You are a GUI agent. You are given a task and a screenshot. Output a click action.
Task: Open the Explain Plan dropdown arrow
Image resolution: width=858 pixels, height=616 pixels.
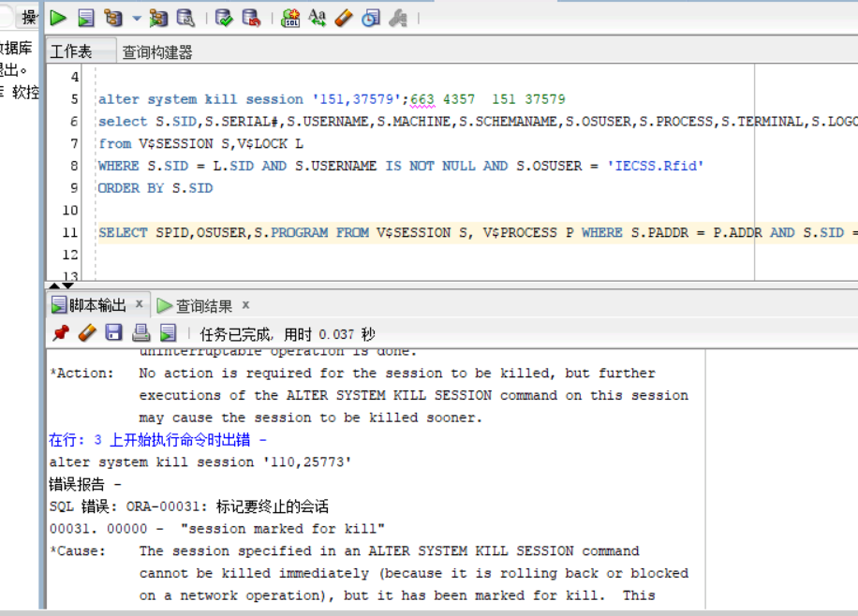coord(135,17)
